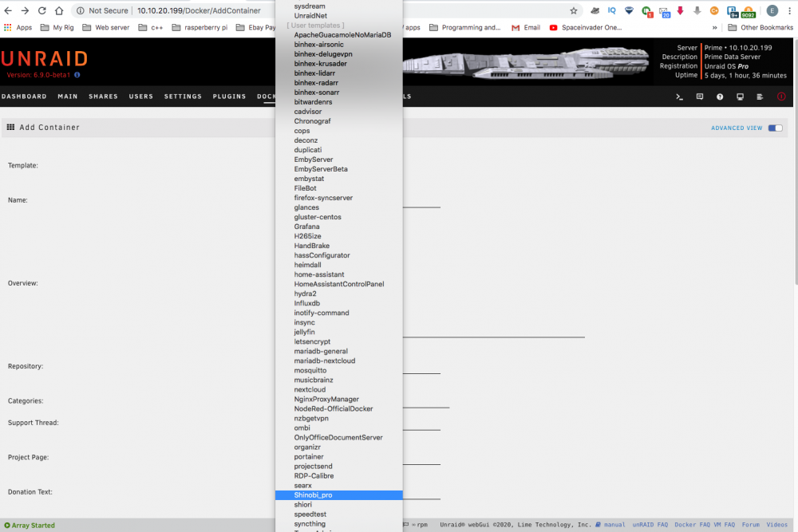This screenshot has width=798, height=532.
Task: Open the Users tab
Action: [x=141, y=97]
